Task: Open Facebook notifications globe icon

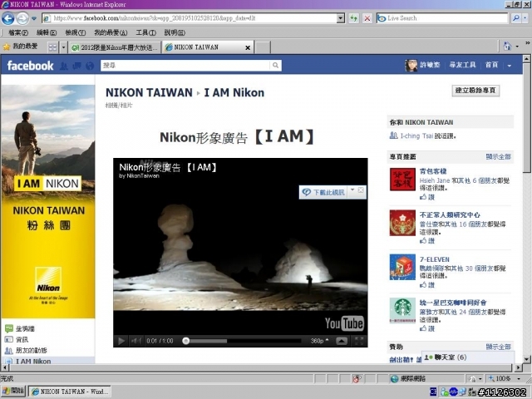Action: point(90,66)
